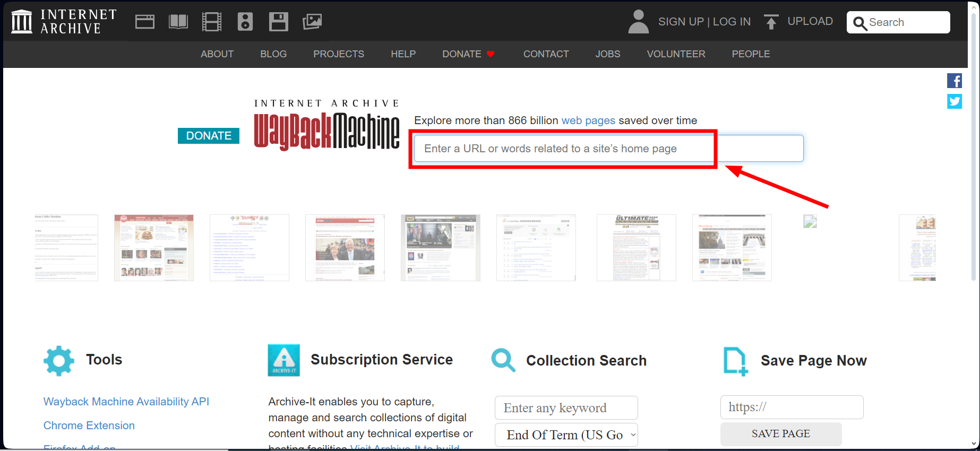Open the Ultimate archived site thumbnail
Screen dimensions: 980x451
click(x=637, y=248)
